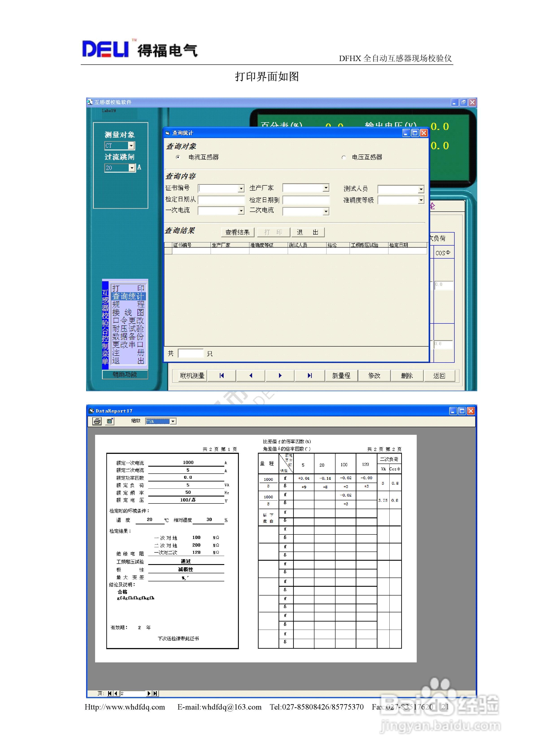Image resolution: width=534 pixels, height=756 pixels.
Task: Choose 接线图 in control menu
Action: pyautogui.click(x=128, y=312)
